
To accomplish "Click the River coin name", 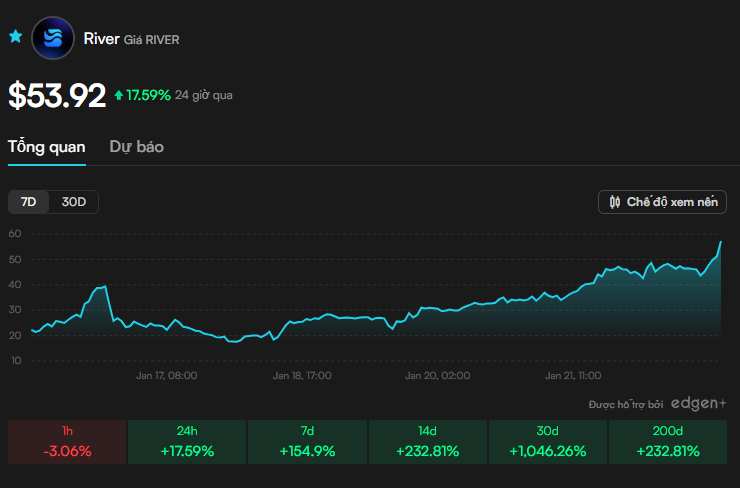I will tap(101, 39).
